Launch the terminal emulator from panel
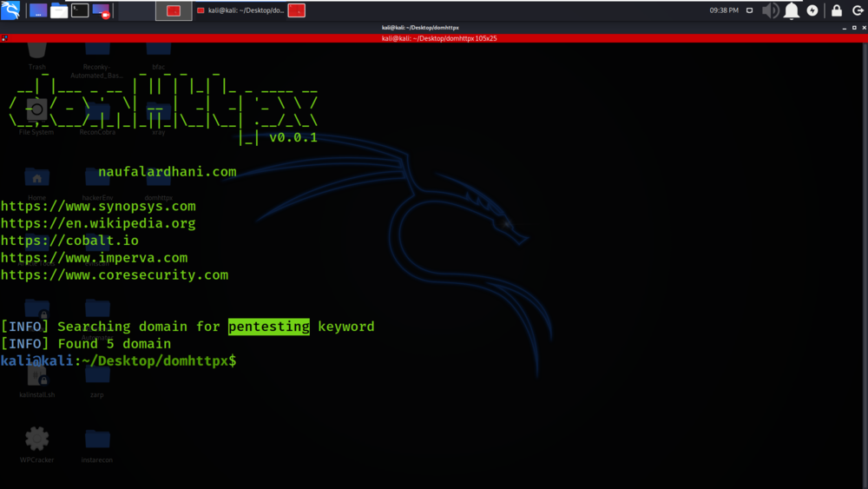 tap(80, 10)
